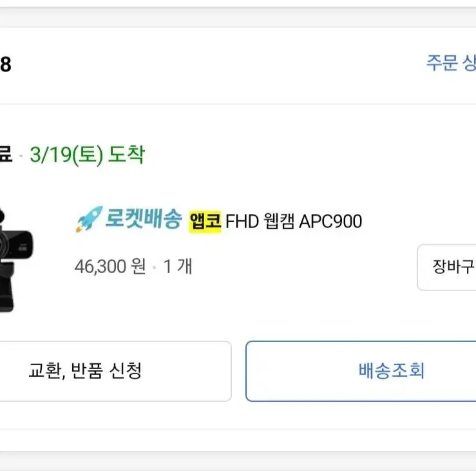Open the 주문 상세 link
Screen dimensions: 476x476
coord(451,63)
